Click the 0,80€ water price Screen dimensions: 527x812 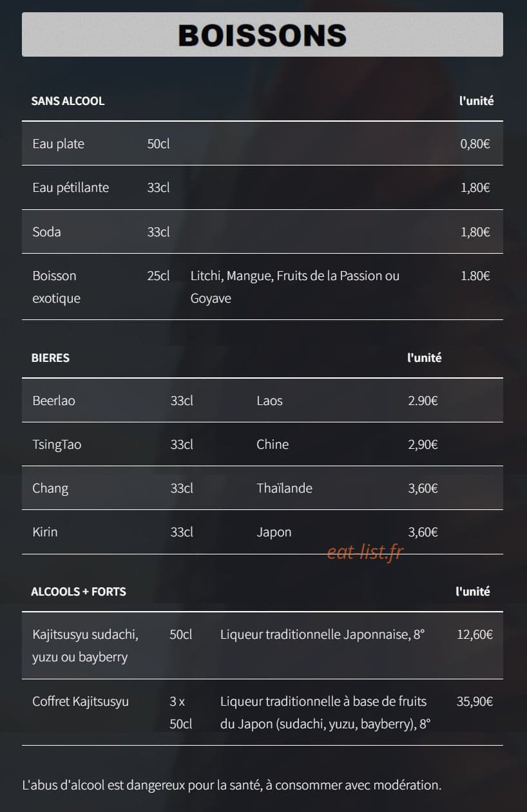click(475, 144)
